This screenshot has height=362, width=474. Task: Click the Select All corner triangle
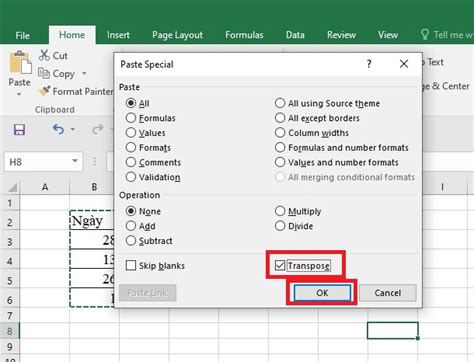pyautogui.click(x=12, y=188)
